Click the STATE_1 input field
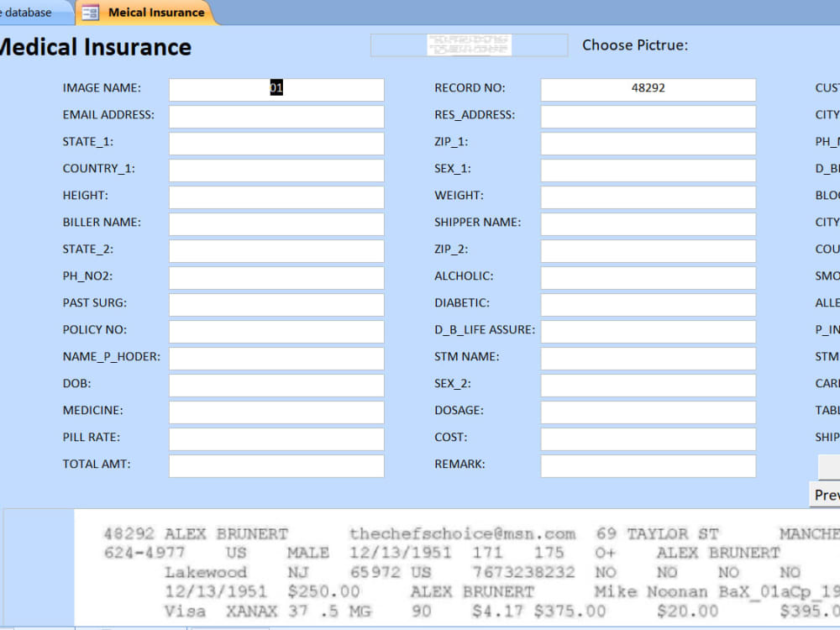Image resolution: width=840 pixels, height=630 pixels. click(276, 144)
